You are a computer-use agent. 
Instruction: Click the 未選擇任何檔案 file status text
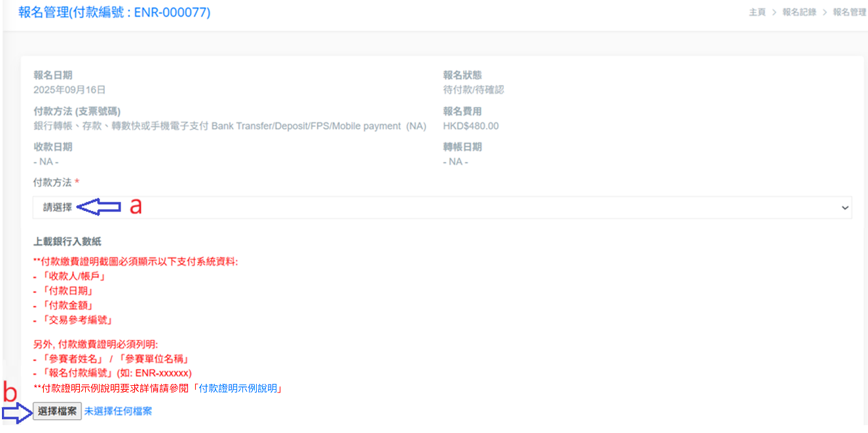click(x=118, y=411)
